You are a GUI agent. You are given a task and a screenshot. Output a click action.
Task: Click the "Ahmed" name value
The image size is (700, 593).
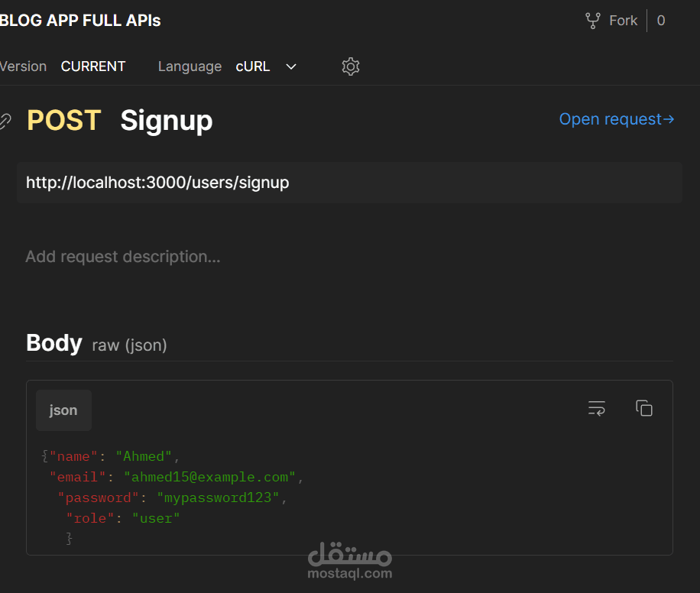144,457
